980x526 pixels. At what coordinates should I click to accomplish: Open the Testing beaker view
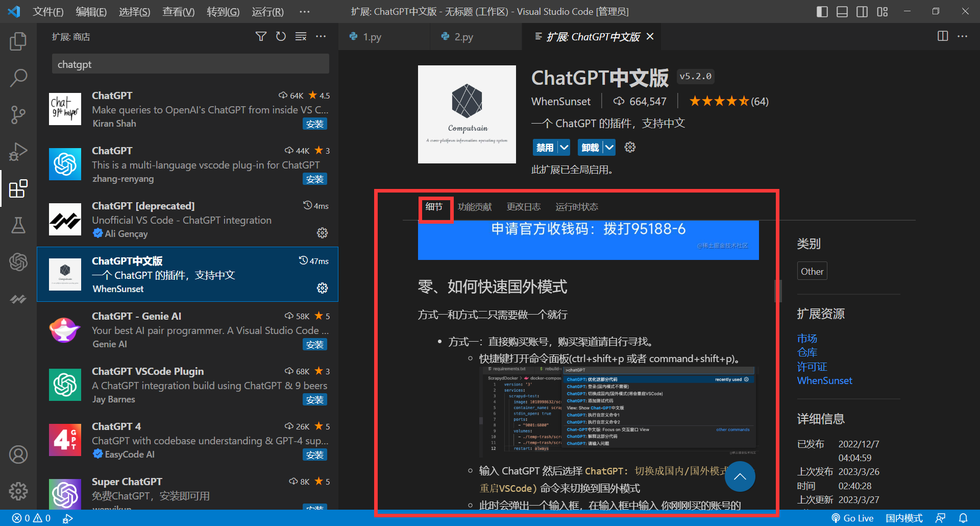tap(18, 225)
